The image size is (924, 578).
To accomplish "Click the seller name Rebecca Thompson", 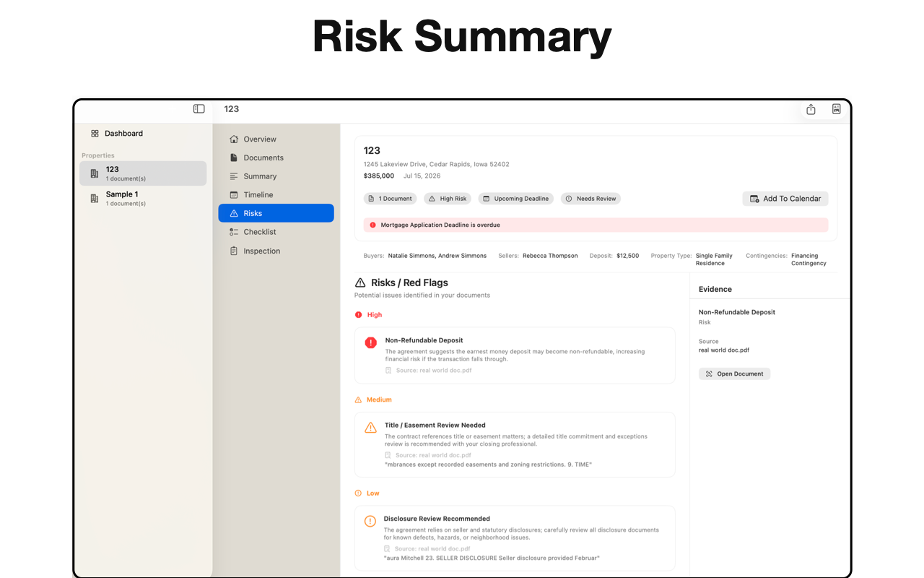I will pos(550,256).
